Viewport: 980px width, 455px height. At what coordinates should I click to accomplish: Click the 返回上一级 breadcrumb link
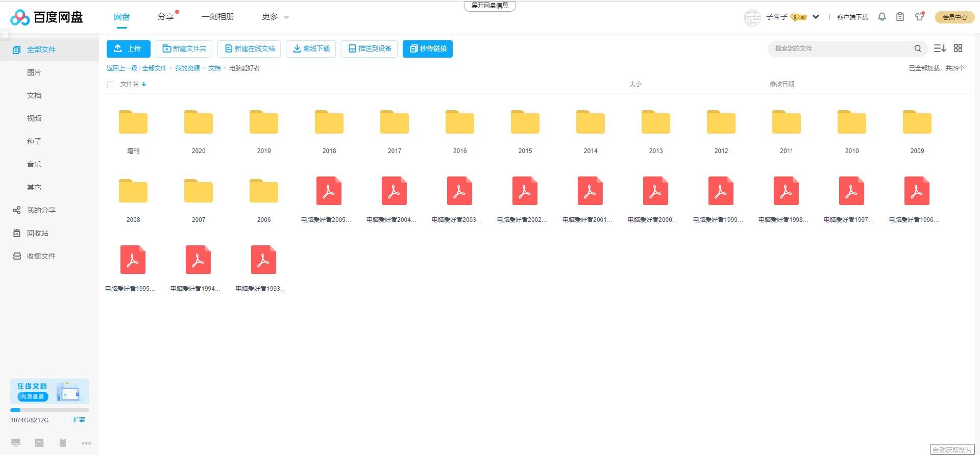click(x=121, y=68)
